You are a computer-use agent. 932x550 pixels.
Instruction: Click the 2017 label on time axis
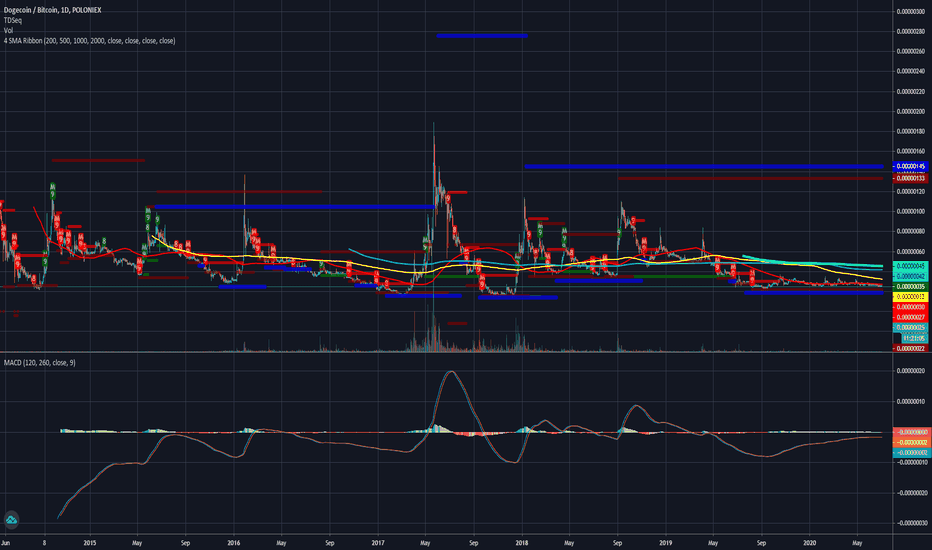(378, 543)
